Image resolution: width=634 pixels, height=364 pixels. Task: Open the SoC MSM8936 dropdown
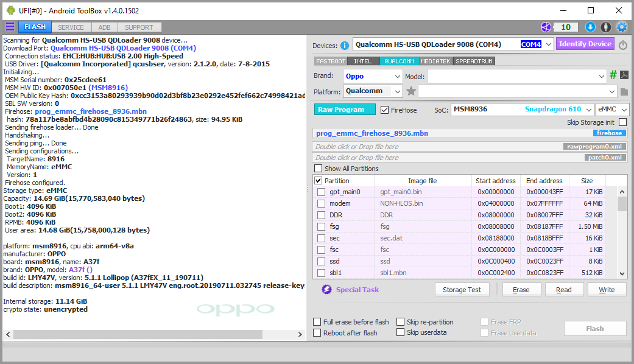click(523, 110)
